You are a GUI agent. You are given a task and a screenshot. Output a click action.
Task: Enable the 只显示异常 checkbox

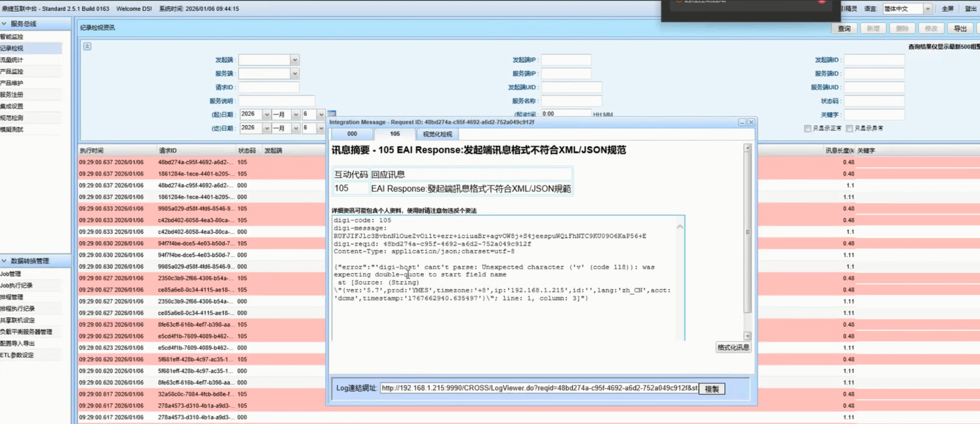point(850,128)
